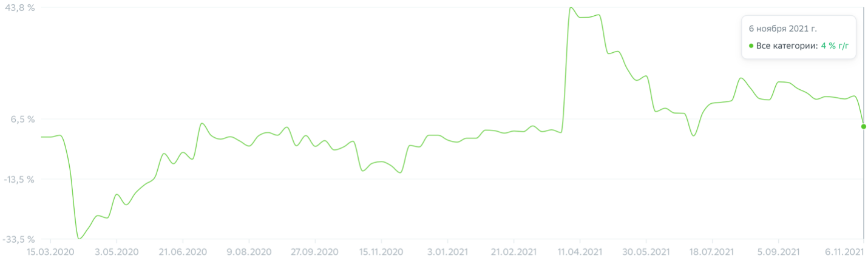Click the green legend dot beside "Все категории"
The height and width of the screenshot is (261, 868).
(x=751, y=46)
